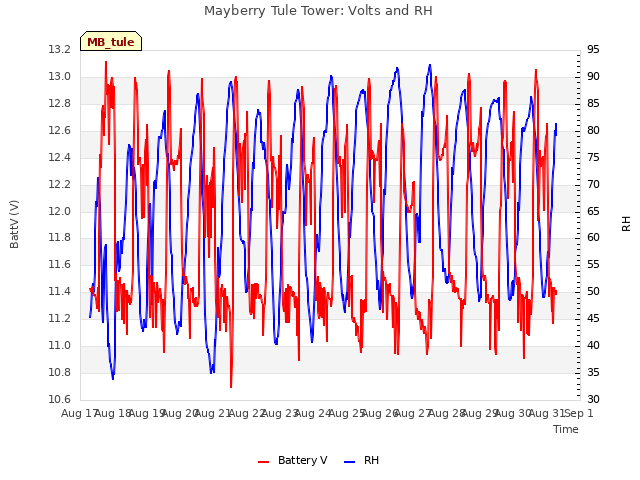Screen dimensions: 640x480
Task: Click the MB_tule label badge
Action: pyautogui.click(x=111, y=41)
